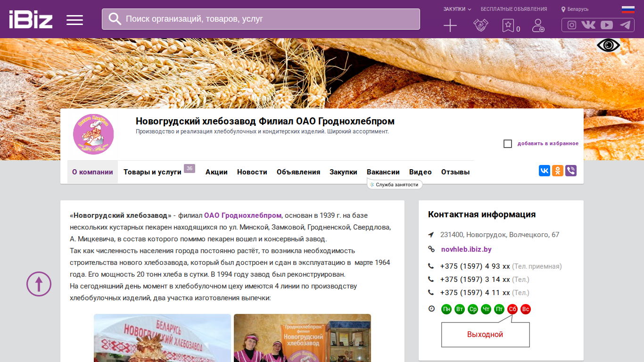The width and height of the screenshot is (644, 362).
Task: Open novhleb.ibiz.by website link
Action: pyautogui.click(x=466, y=249)
